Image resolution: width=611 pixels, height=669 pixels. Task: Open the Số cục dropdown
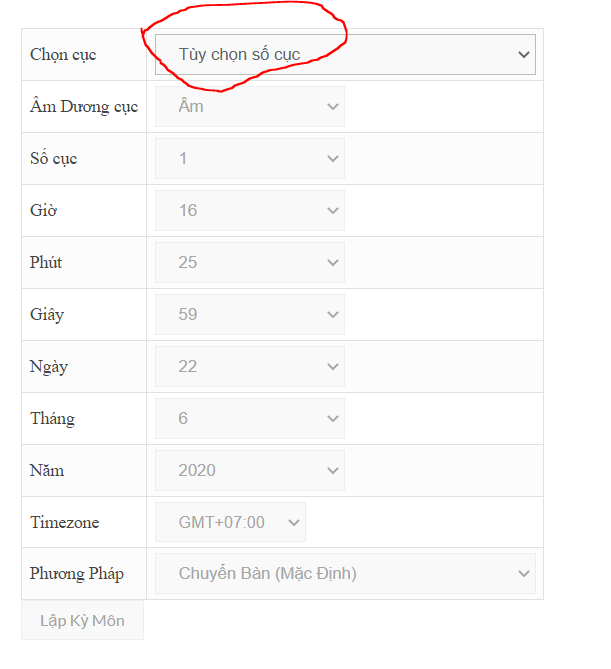249,158
